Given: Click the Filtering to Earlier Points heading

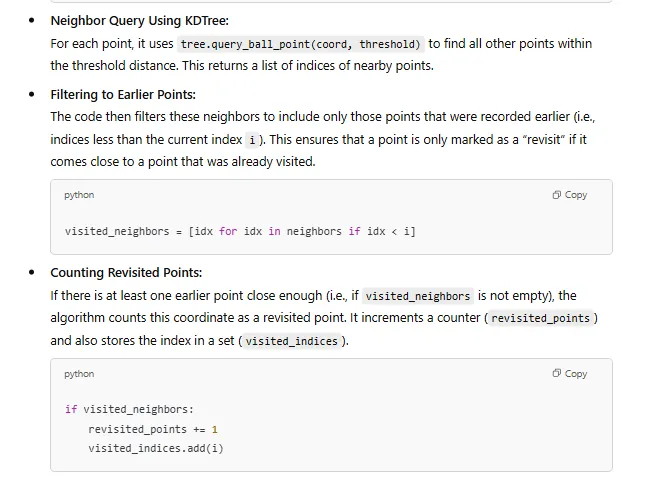Looking at the screenshot, I should pyautogui.click(x=123, y=95).
